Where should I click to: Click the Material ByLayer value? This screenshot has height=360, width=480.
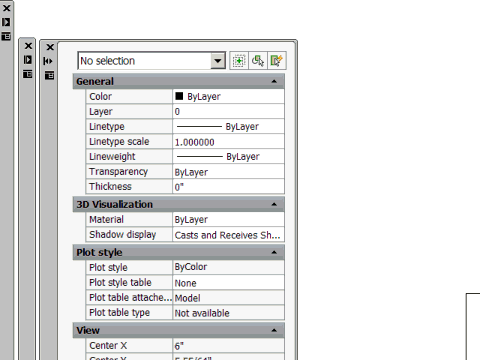pos(229,220)
